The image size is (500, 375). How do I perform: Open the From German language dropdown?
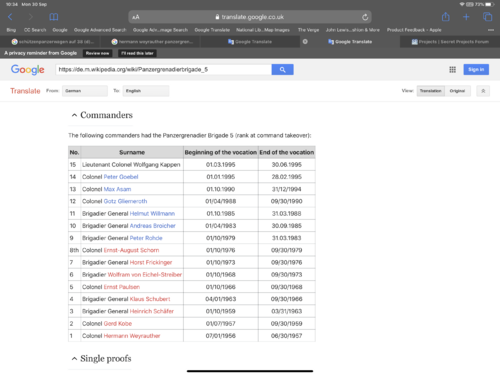[x=85, y=91]
